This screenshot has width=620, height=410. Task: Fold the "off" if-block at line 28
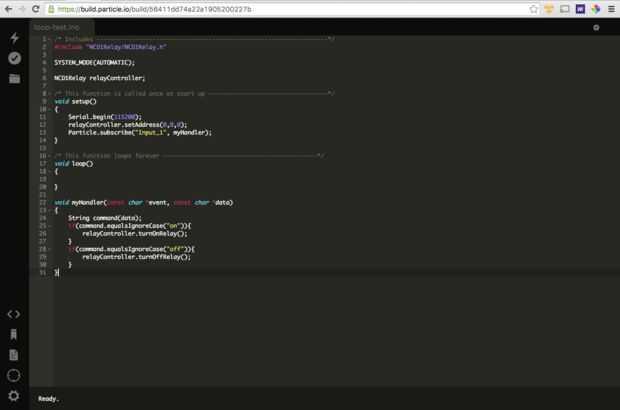(50, 249)
